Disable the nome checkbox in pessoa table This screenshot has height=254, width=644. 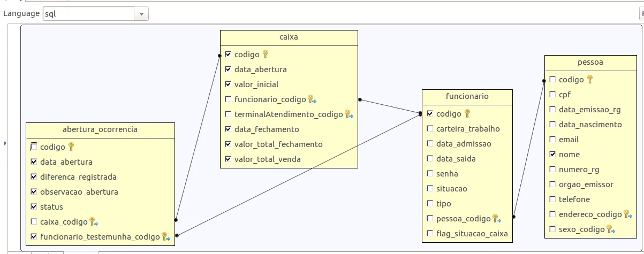(553, 155)
